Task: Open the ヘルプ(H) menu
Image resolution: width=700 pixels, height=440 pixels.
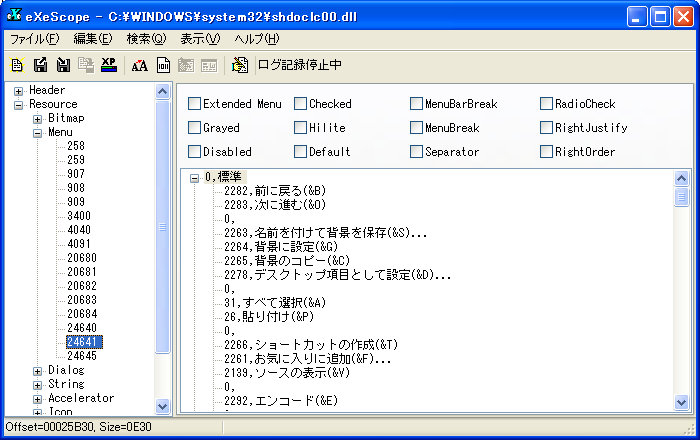Action: click(256, 39)
